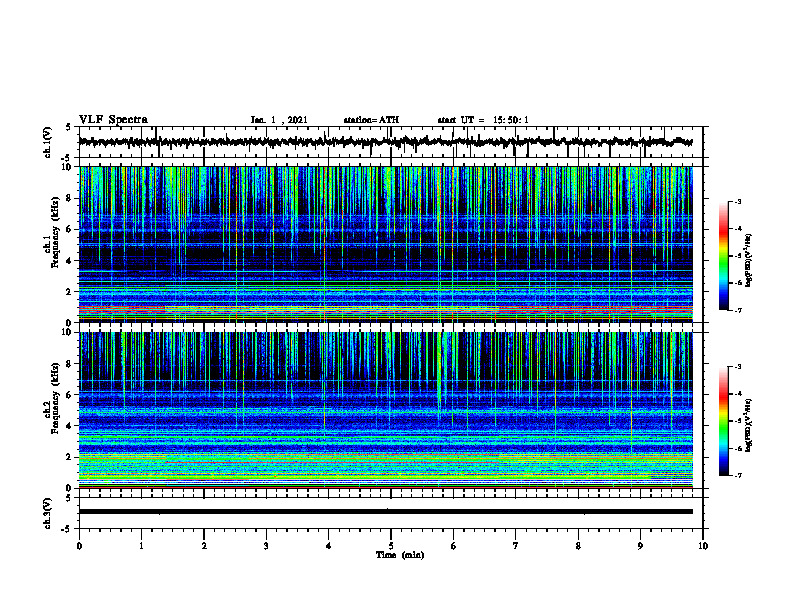
Task: Click the "7" time axis tick label
Action: coord(516,546)
